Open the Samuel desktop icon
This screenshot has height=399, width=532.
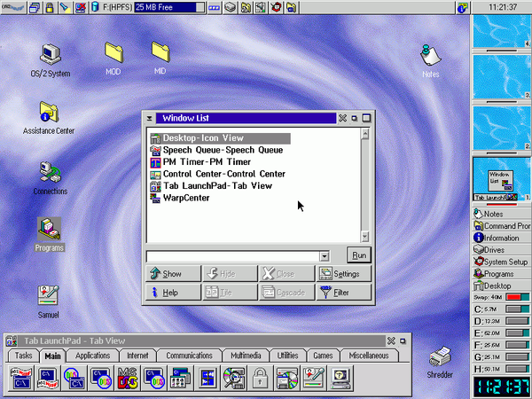(x=49, y=295)
